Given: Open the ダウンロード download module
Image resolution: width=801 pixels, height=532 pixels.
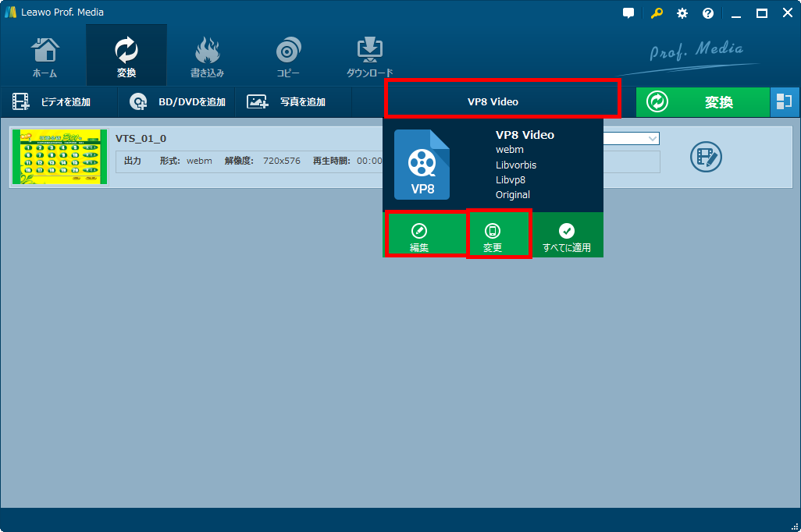Looking at the screenshot, I should pos(369,56).
